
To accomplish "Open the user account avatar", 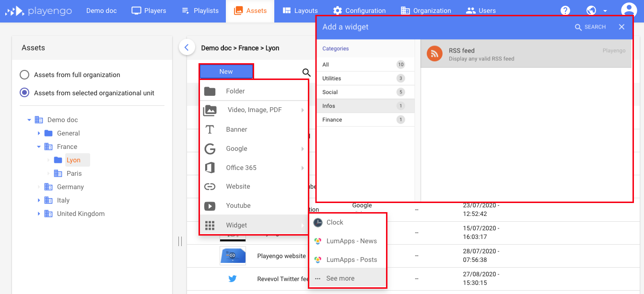I will click(629, 11).
